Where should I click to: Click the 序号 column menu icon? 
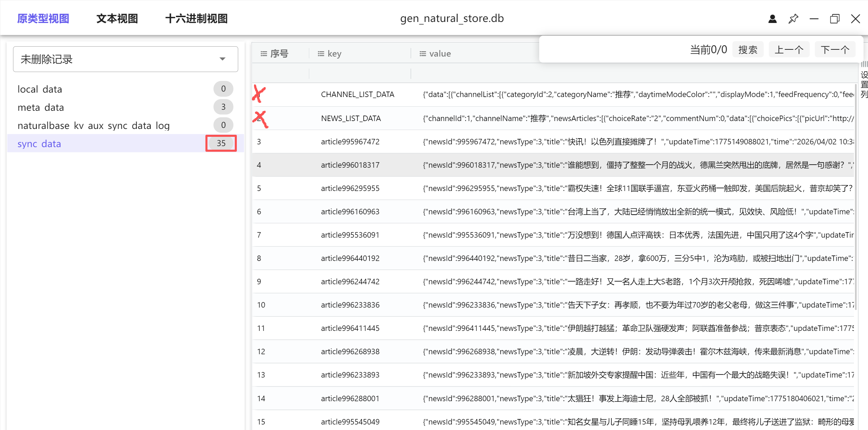point(264,54)
